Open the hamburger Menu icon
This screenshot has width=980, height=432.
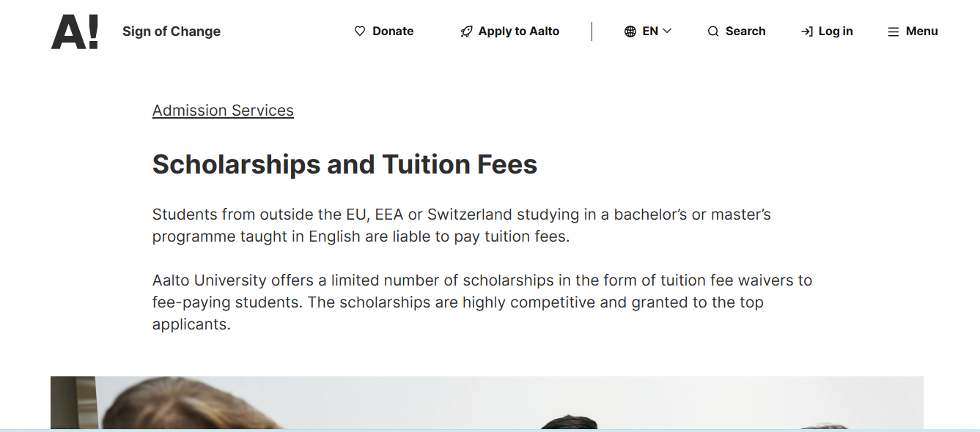click(x=893, y=31)
